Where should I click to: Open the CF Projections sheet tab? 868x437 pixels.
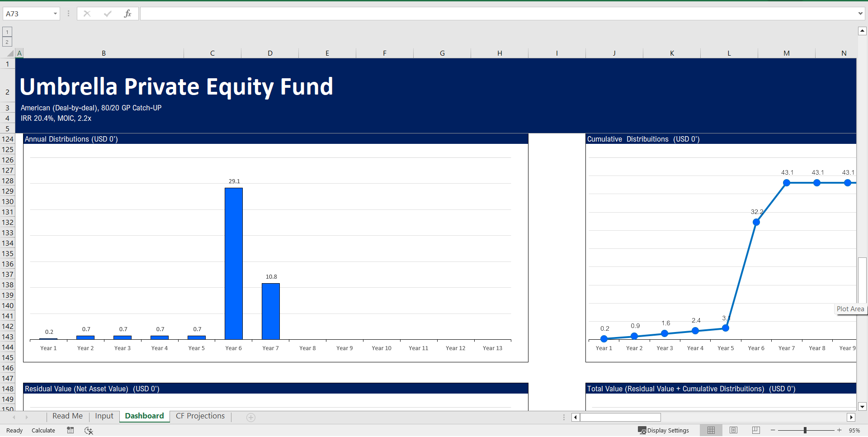pyautogui.click(x=200, y=416)
